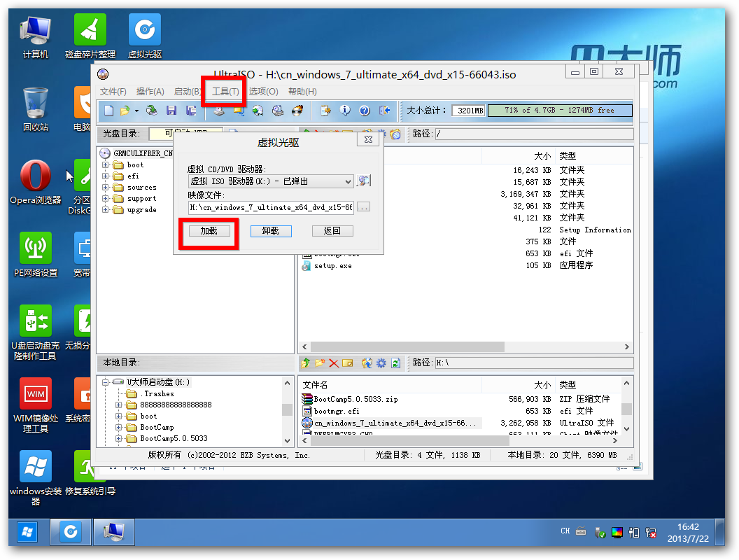
Task: Expand the upgrade folder in ISO tree
Action: coord(106,210)
